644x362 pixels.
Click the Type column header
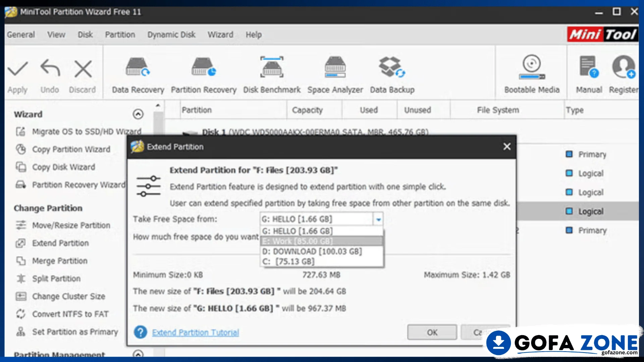(601, 110)
